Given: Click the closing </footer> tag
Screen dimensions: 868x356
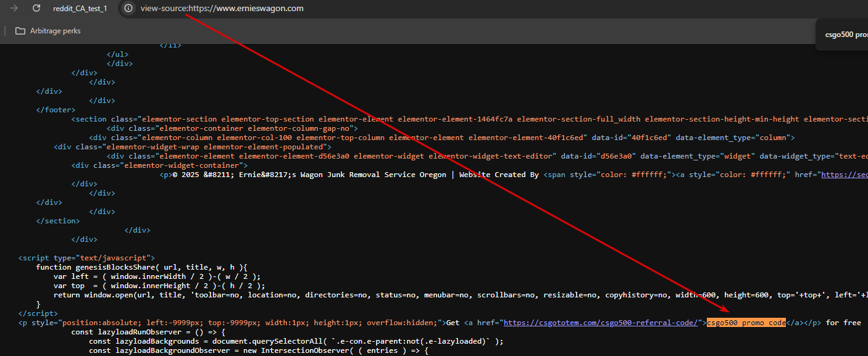Looking at the screenshot, I should pos(56,110).
